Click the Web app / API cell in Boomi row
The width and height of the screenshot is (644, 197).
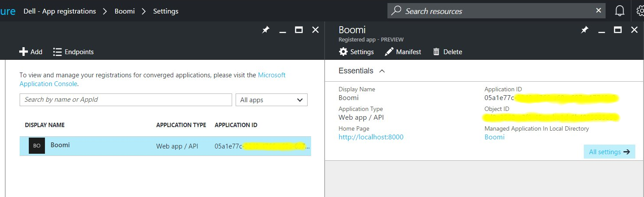177,146
